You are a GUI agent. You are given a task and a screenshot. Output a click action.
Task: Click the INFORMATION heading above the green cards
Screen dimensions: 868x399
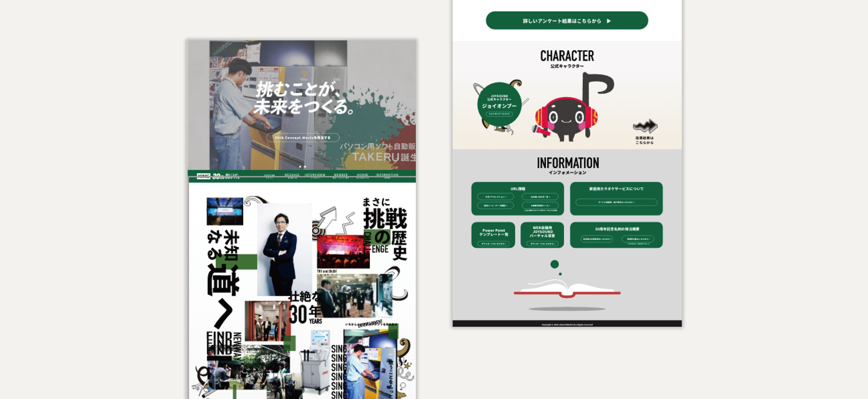tap(568, 163)
